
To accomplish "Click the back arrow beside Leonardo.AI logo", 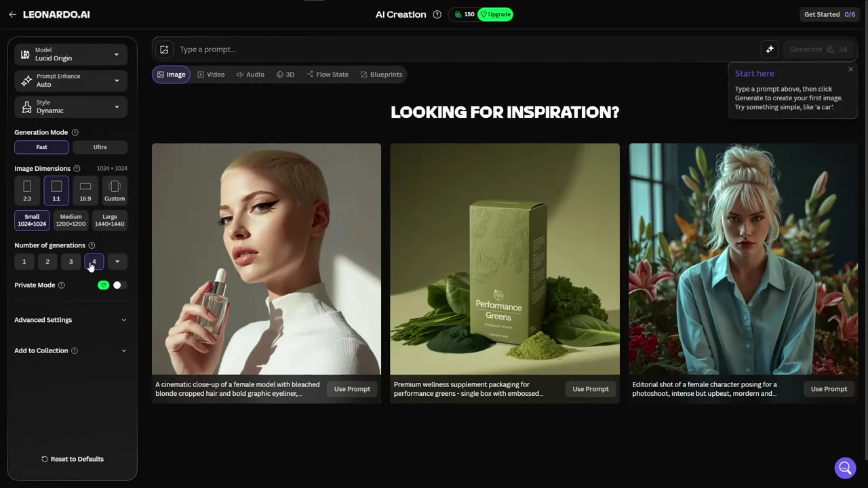I will click(x=12, y=14).
